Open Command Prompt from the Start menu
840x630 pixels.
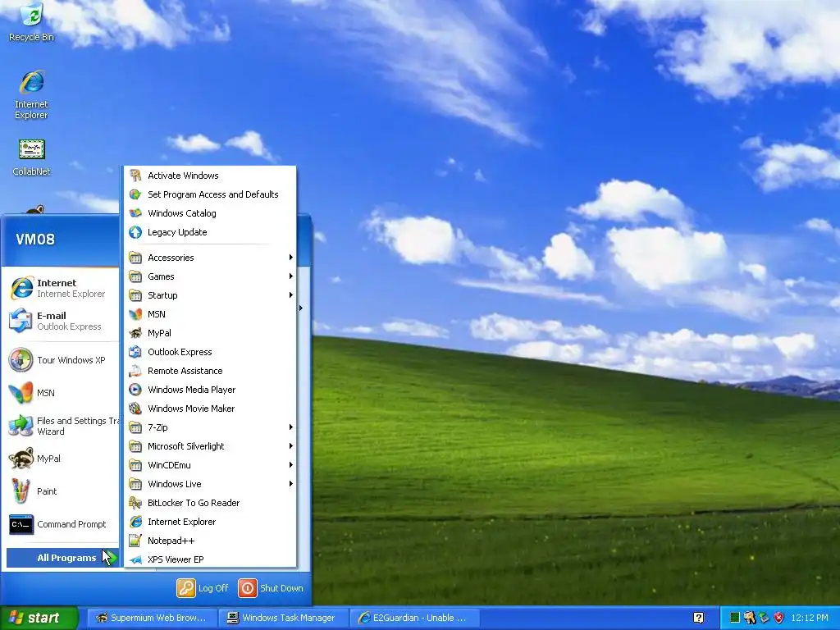coord(62,524)
